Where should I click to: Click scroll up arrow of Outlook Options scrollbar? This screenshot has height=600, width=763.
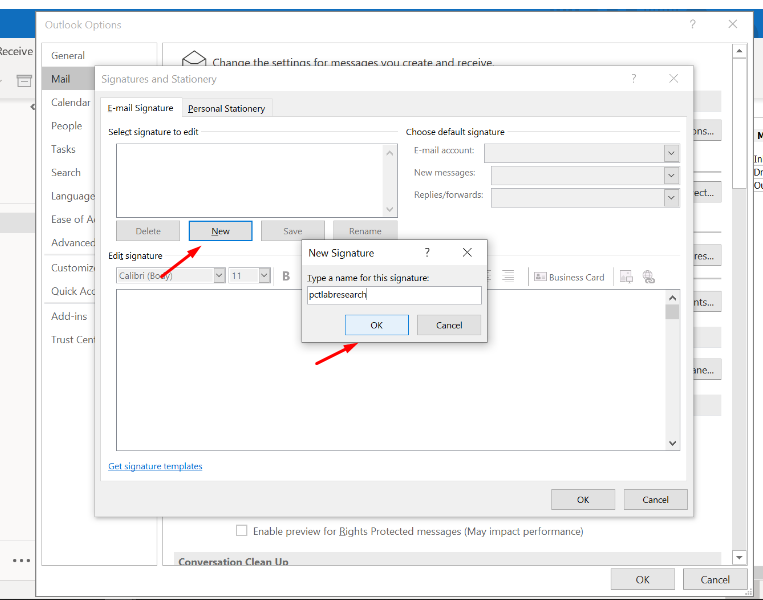click(739, 51)
